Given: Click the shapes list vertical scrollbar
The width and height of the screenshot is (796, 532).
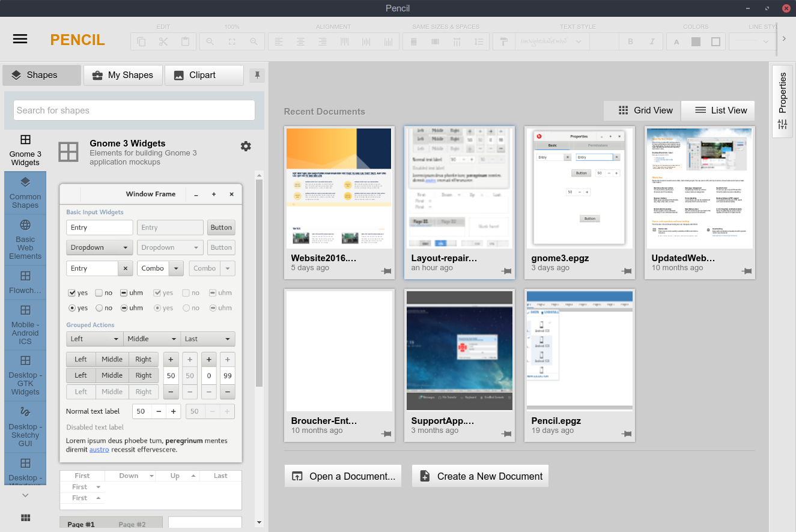Looking at the screenshot, I should coord(259,282).
